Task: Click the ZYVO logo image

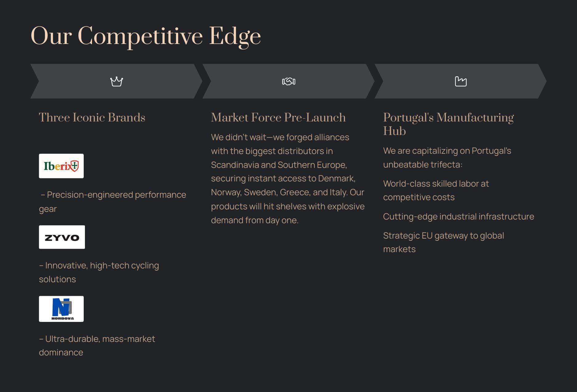Action: pos(62,237)
